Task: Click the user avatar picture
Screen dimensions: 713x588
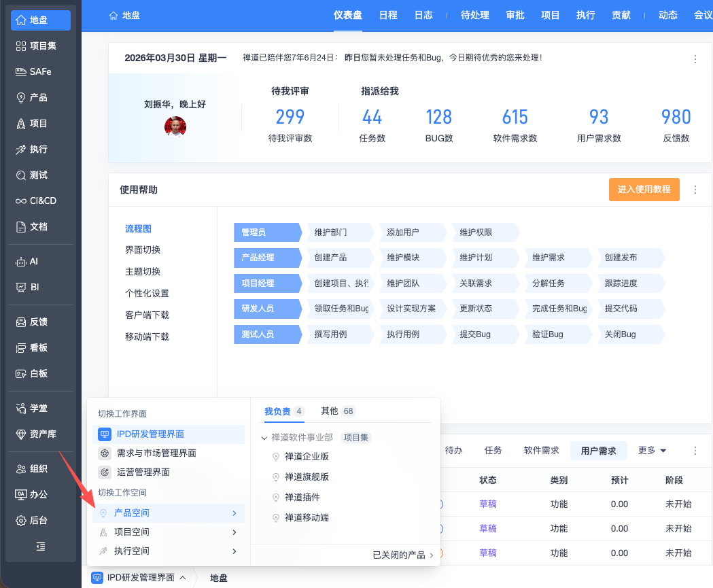Action: click(175, 126)
